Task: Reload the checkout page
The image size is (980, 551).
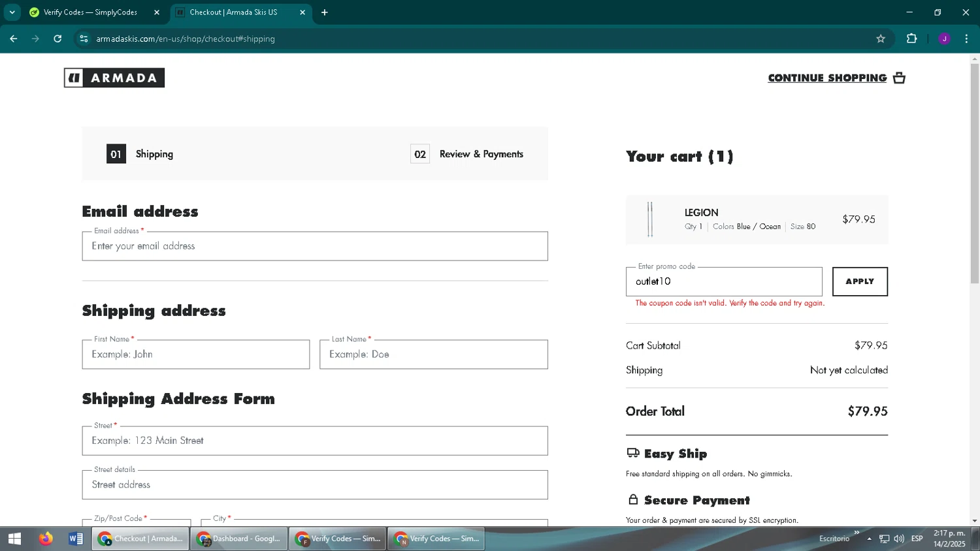Action: coord(57,39)
